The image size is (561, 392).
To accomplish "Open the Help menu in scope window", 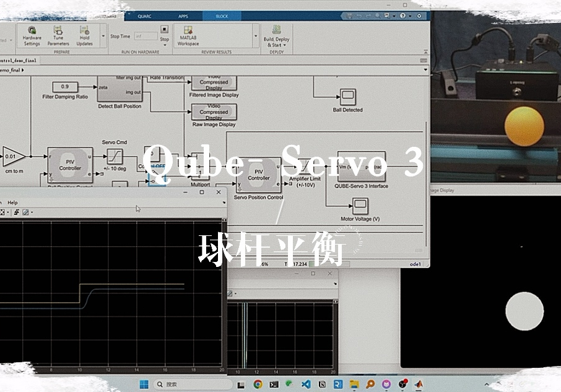I will pyautogui.click(x=12, y=203).
